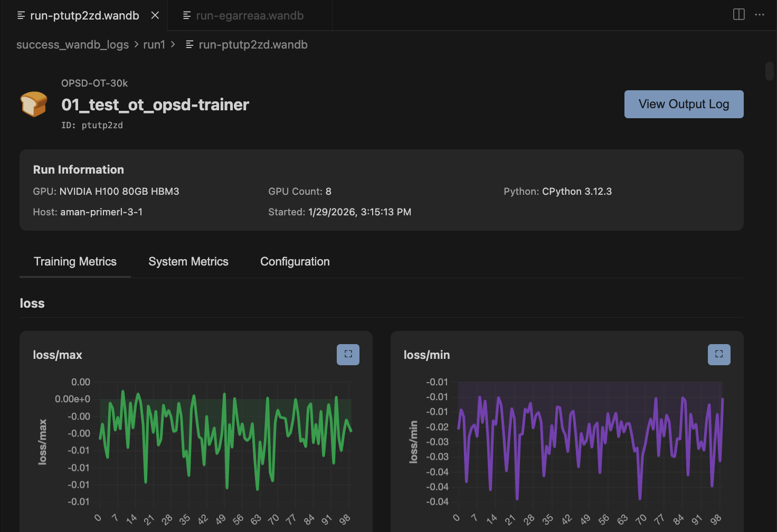777x532 pixels.
Task: Open the editor split view icon
Action: [738, 15]
